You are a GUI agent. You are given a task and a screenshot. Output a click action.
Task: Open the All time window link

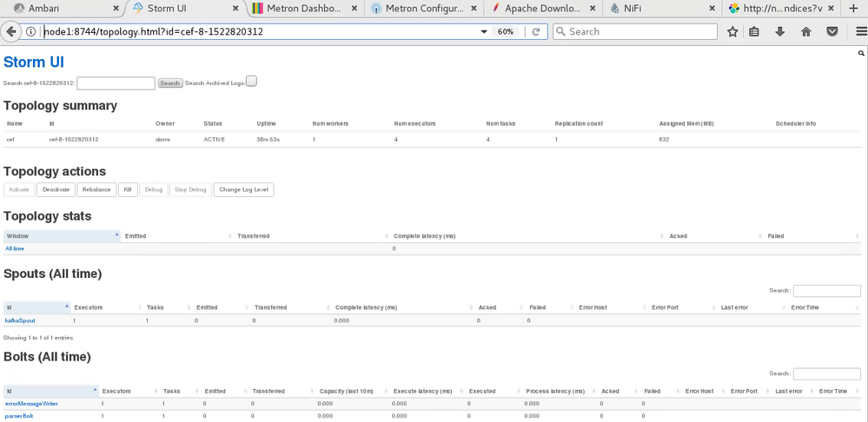15,249
